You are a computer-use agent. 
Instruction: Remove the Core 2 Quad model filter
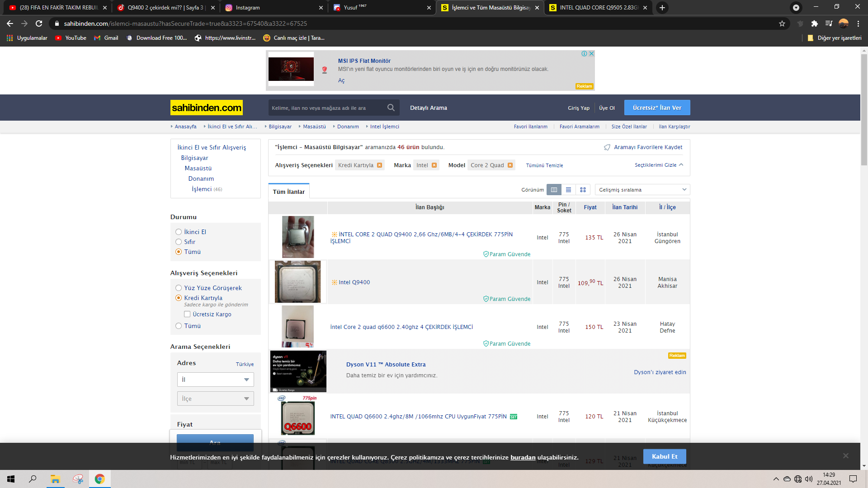[510, 165]
